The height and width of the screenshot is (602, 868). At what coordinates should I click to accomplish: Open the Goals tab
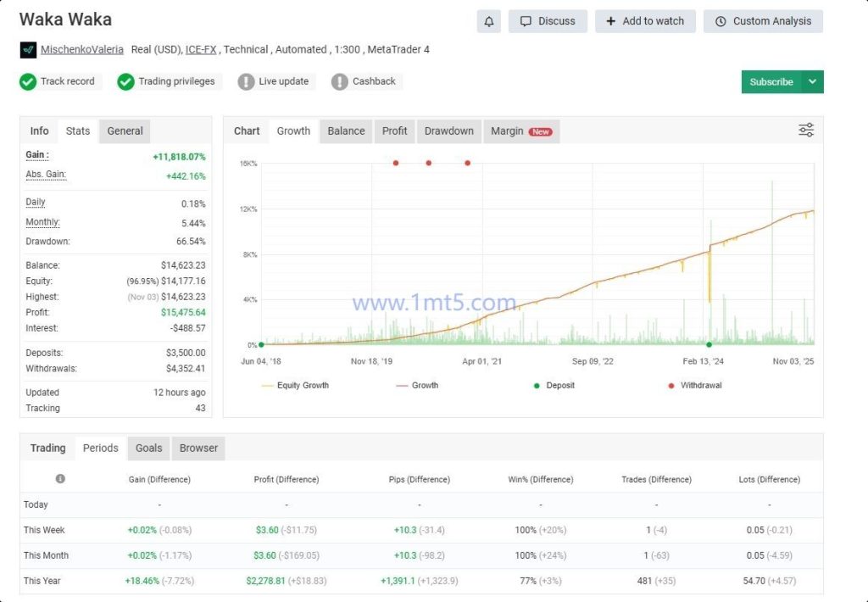147,448
